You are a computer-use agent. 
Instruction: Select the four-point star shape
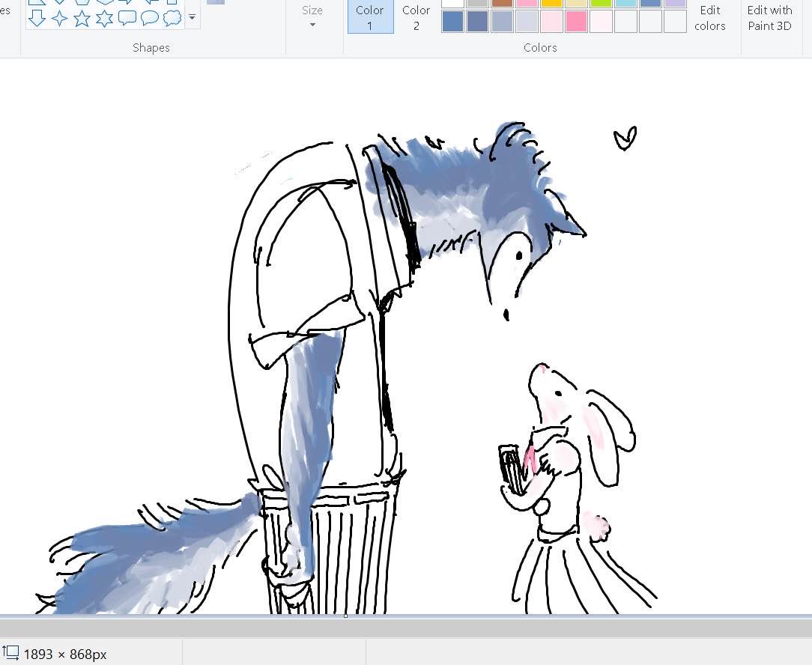(60, 19)
